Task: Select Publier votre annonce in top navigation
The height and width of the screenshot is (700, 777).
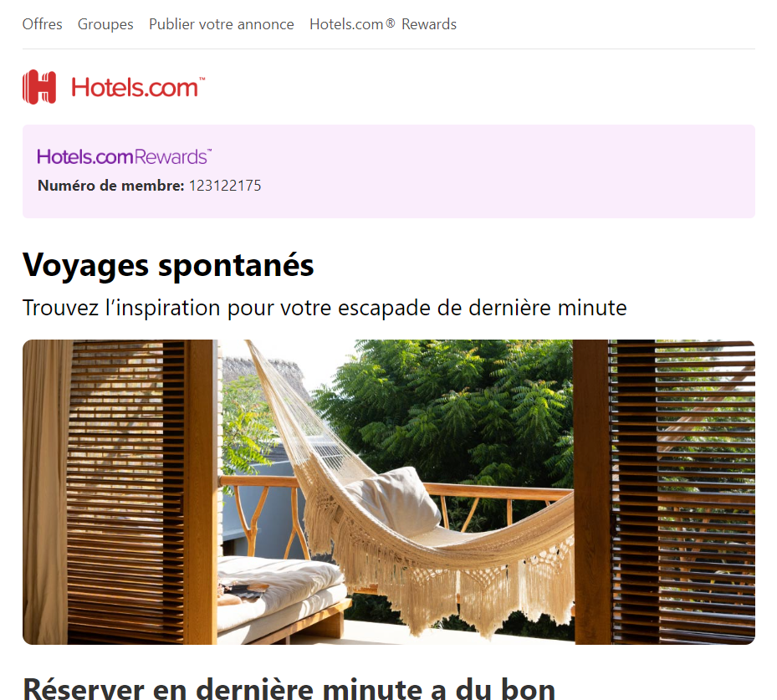Action: click(x=222, y=24)
